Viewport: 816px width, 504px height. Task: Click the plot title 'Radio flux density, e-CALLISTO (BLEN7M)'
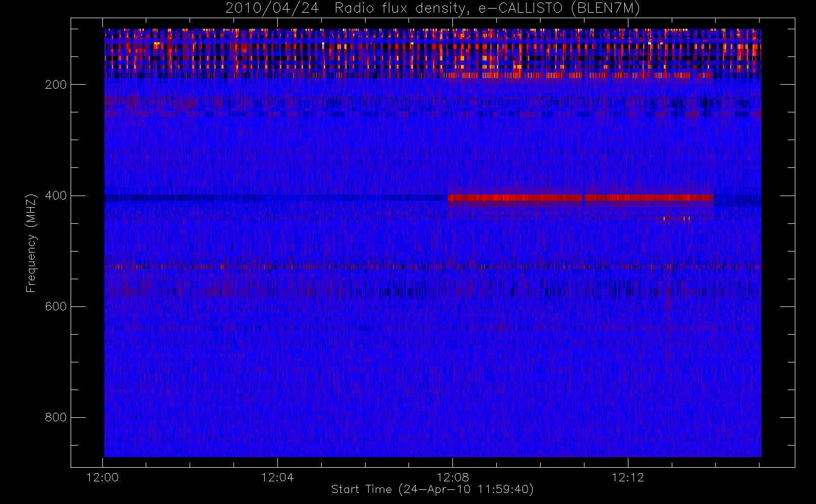(x=487, y=9)
